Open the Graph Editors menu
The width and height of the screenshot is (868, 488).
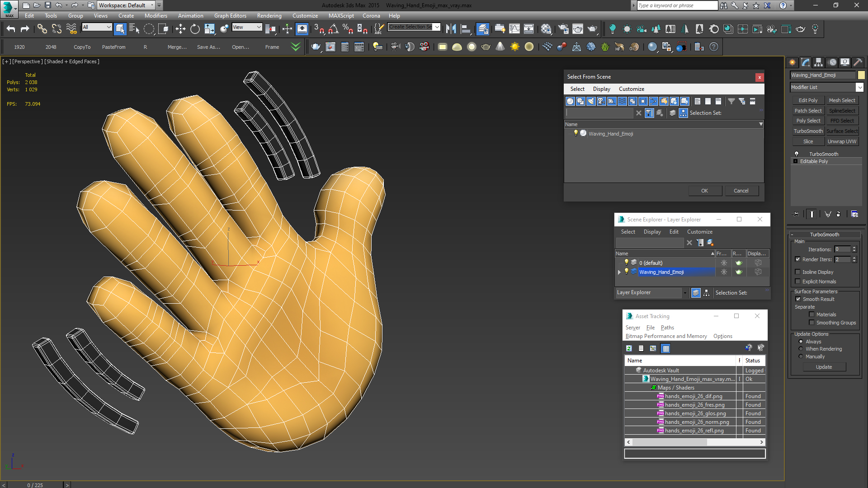click(x=230, y=15)
